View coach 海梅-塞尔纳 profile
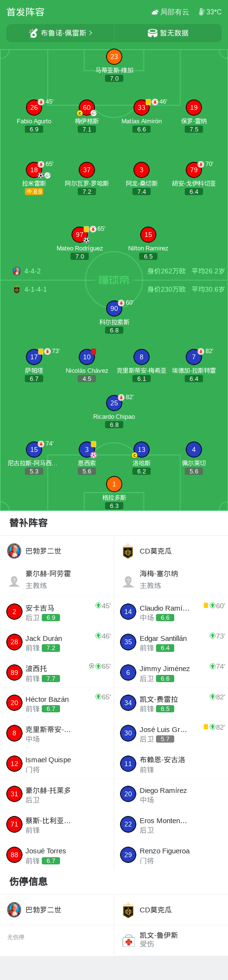 pos(171,579)
